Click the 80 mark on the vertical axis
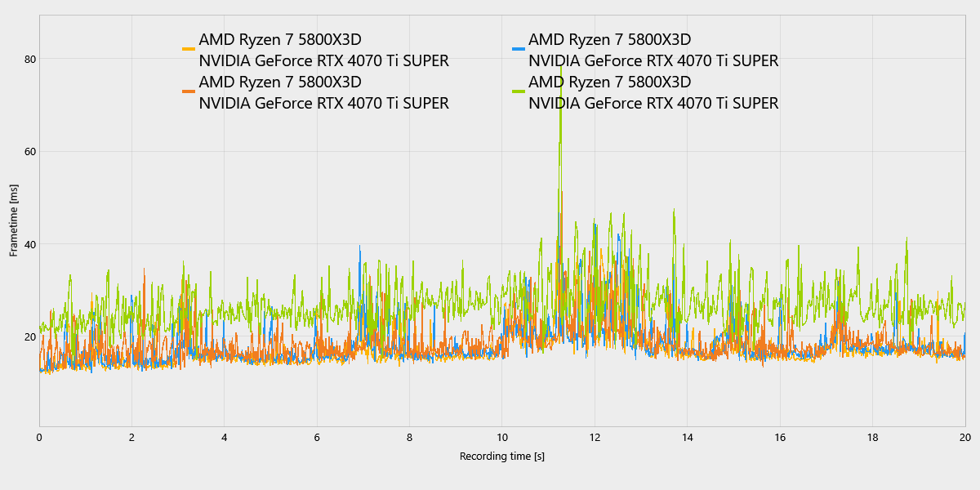This screenshot has height=490, width=980. (x=29, y=58)
